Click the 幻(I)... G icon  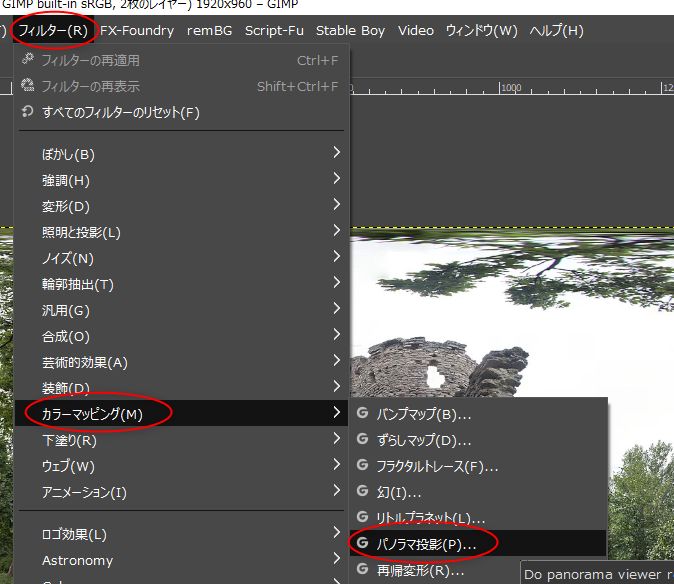click(x=362, y=491)
